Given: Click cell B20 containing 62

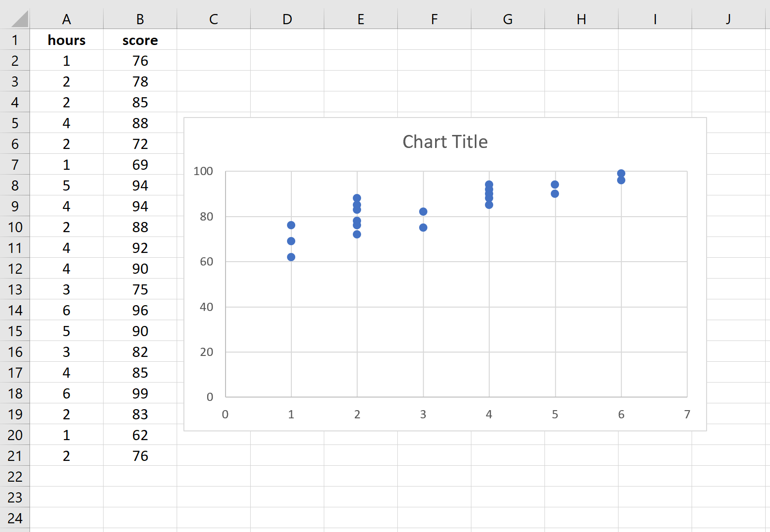Looking at the screenshot, I should (x=140, y=435).
